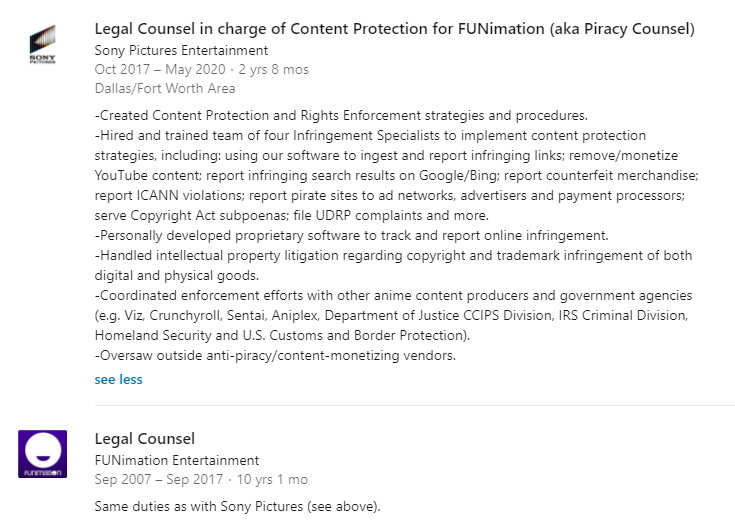Click the Sony Pictures company logo
Viewport: 735px width, 524px height.
coord(43,45)
